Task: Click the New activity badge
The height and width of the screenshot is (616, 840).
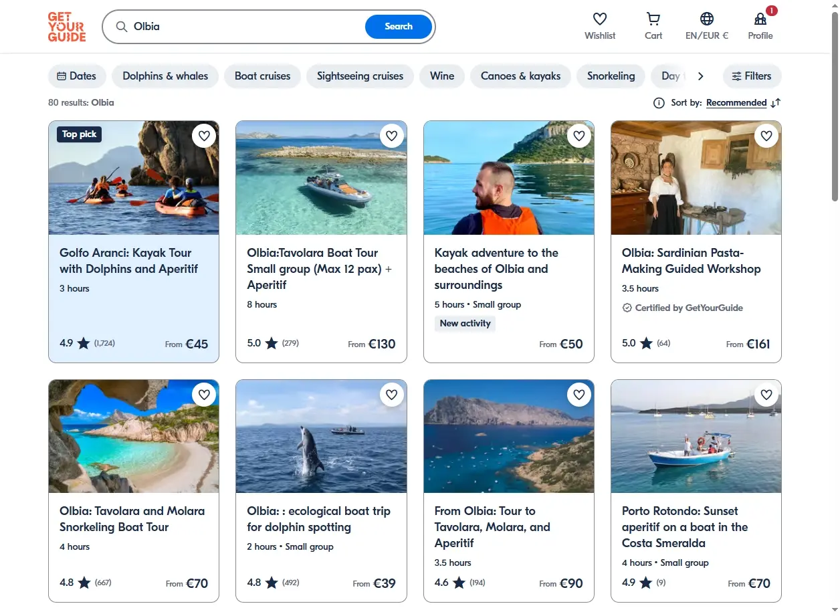Action: click(x=465, y=324)
